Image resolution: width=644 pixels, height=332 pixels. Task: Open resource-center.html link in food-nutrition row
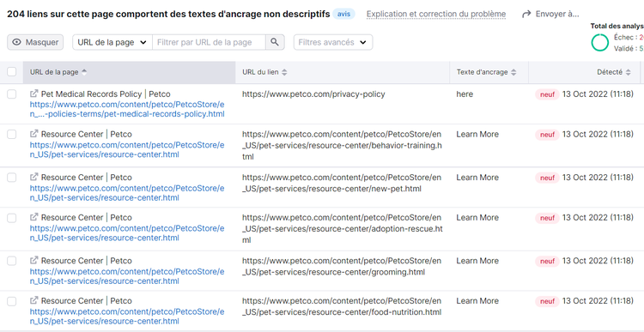coord(127,316)
